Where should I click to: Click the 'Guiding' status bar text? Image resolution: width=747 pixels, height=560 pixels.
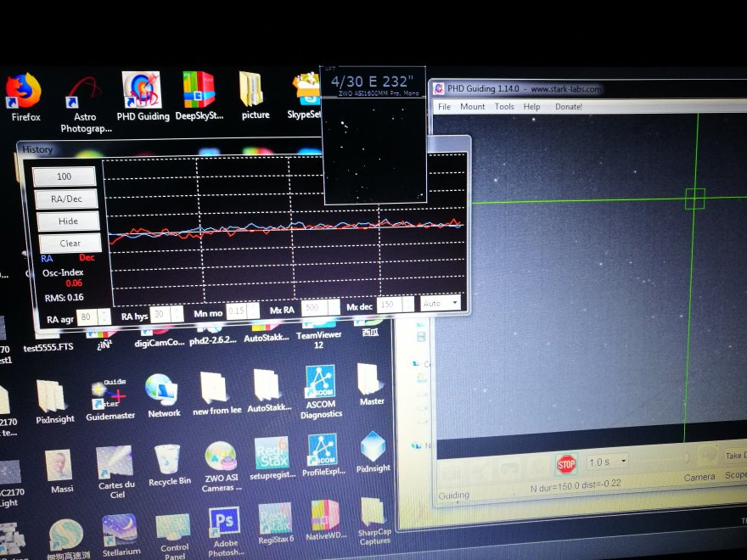pos(453,496)
